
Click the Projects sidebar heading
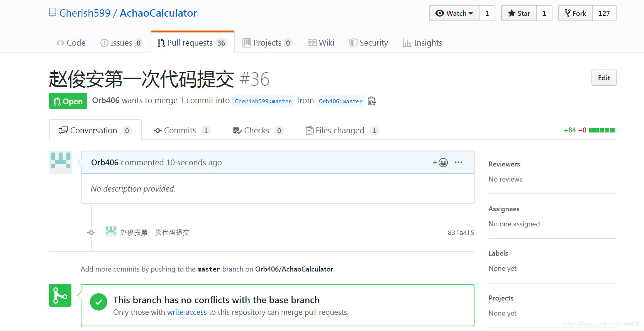tap(501, 298)
